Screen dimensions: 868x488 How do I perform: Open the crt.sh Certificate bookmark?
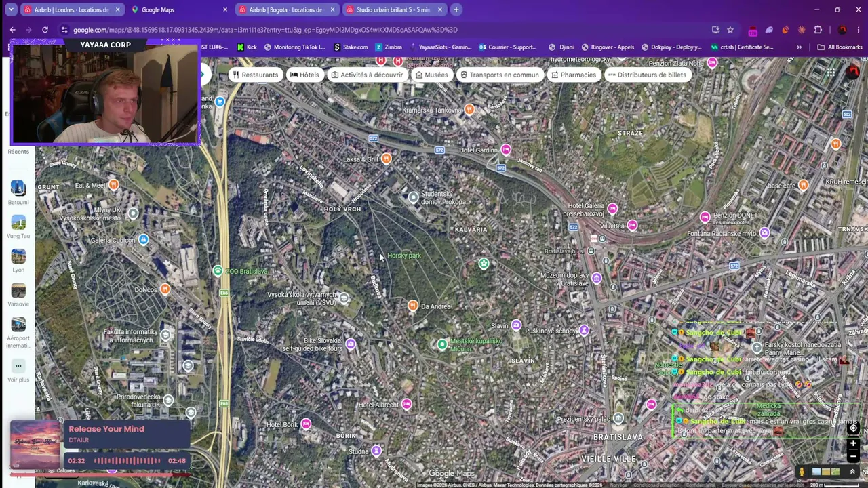pos(742,47)
